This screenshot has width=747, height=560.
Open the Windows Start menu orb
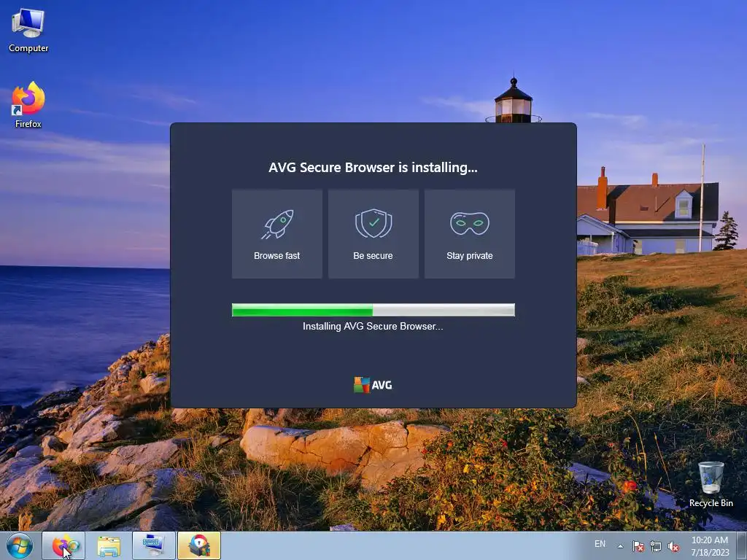(x=20, y=545)
